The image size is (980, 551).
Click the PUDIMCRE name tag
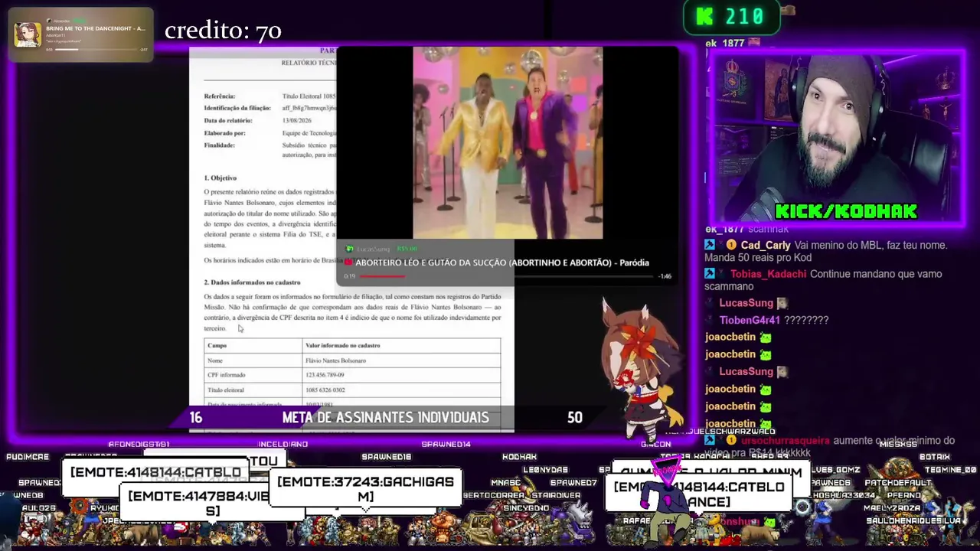click(28, 457)
